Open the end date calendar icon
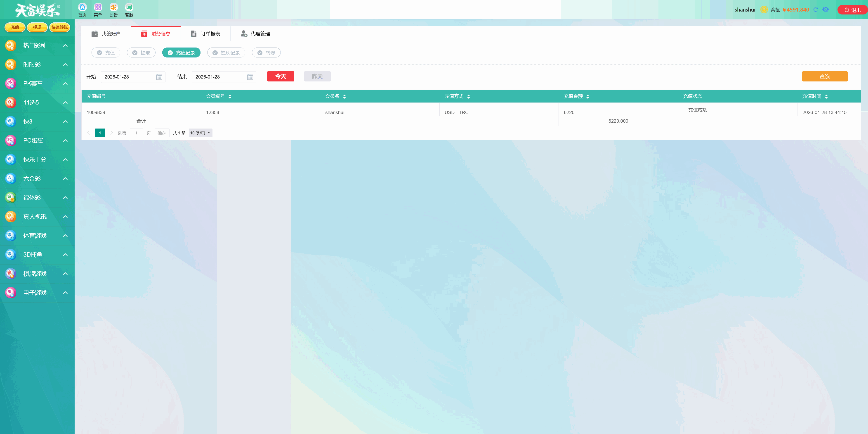The width and height of the screenshot is (868, 434). [250, 77]
